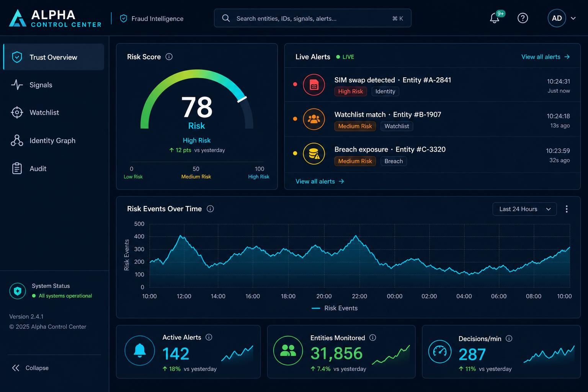Click the Fraud Intelligence shield icon
This screenshot has height=392, width=588.
[123, 18]
